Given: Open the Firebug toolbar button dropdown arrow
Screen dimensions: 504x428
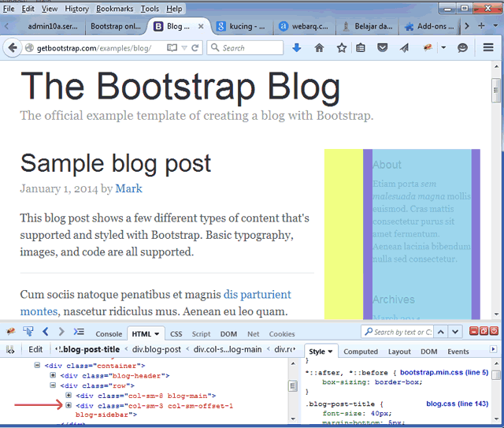Looking at the screenshot, I should [x=443, y=48].
